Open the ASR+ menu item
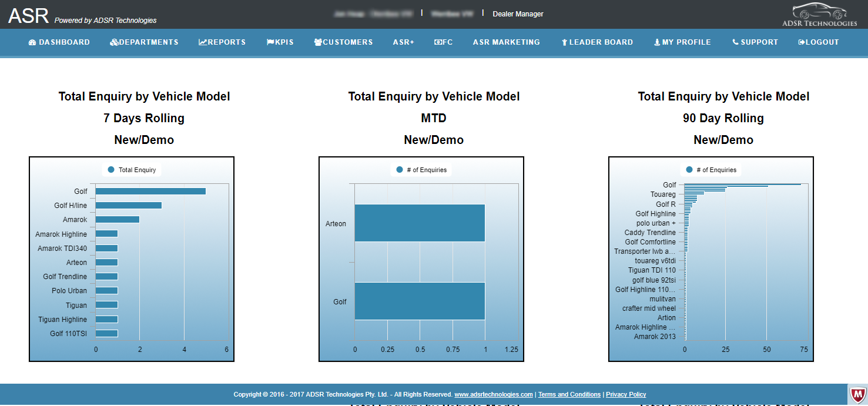This screenshot has width=868, height=406. (404, 42)
